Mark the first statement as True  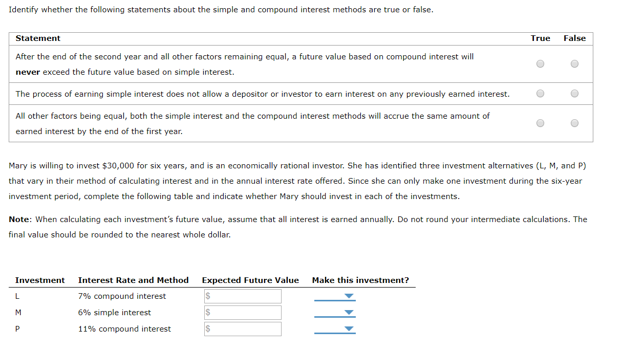pyautogui.click(x=540, y=63)
